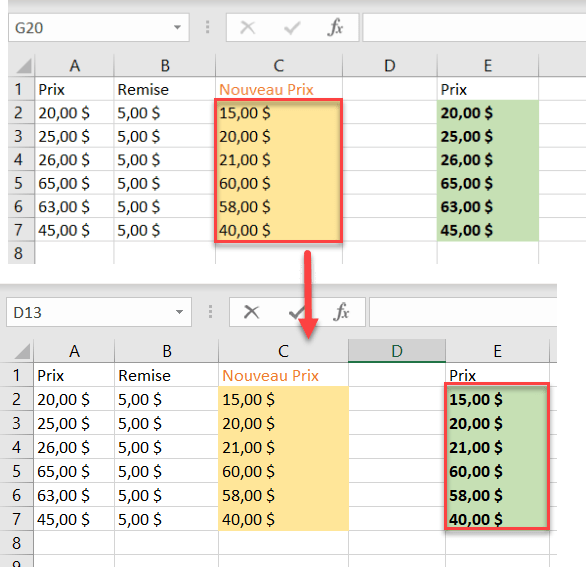This screenshot has height=567, width=586.
Task: Select column B header in lower sheet
Action: point(166,351)
